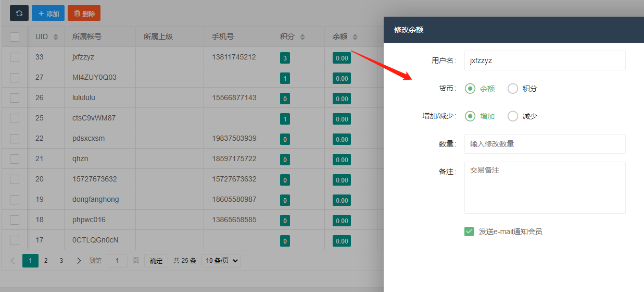Image resolution: width=644 pixels, height=292 pixels.
Task: Click phone number 18597175722
Action: click(234, 159)
